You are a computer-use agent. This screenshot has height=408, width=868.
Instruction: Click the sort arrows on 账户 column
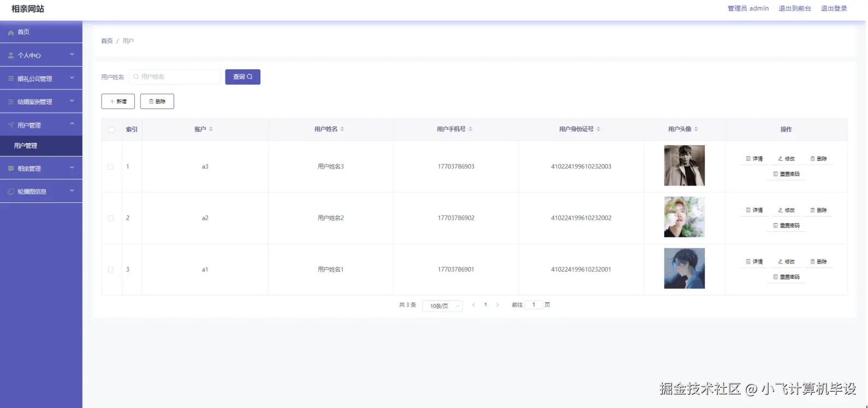tap(211, 129)
